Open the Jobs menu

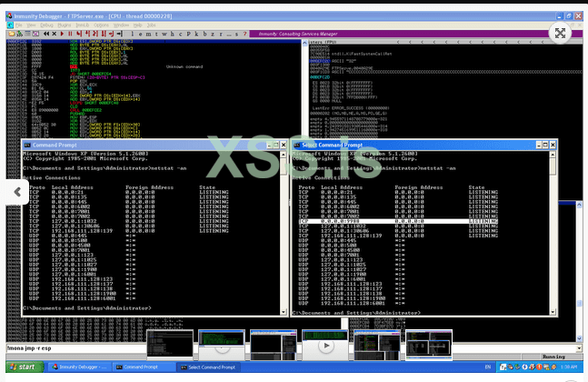pyautogui.click(x=151, y=25)
